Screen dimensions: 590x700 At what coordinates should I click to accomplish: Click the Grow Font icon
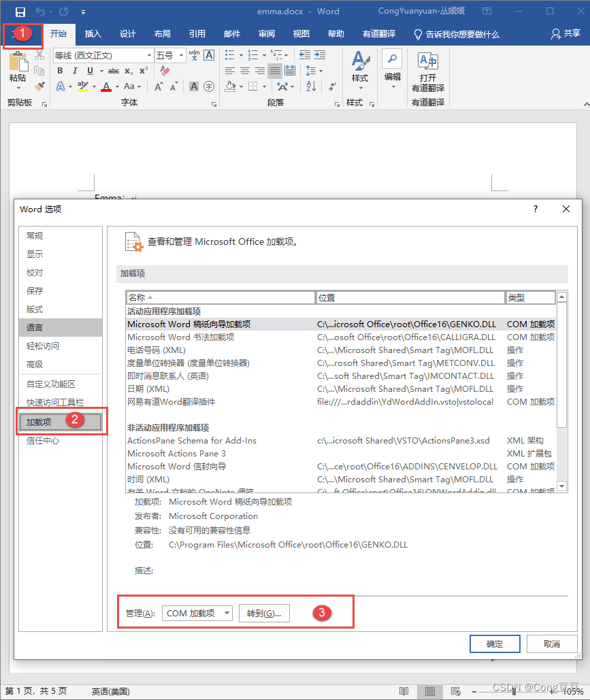(x=159, y=86)
